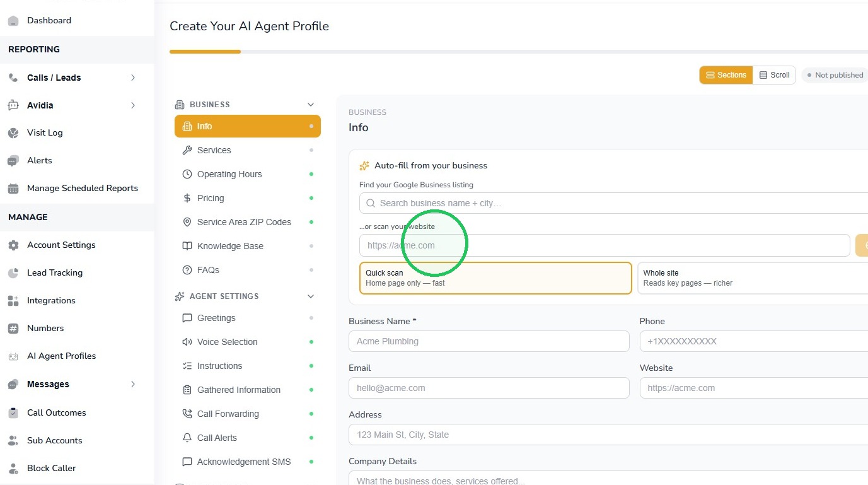868x485 pixels.
Task: Collapse the AGENT SETTINGS section chevron
Action: (x=310, y=296)
